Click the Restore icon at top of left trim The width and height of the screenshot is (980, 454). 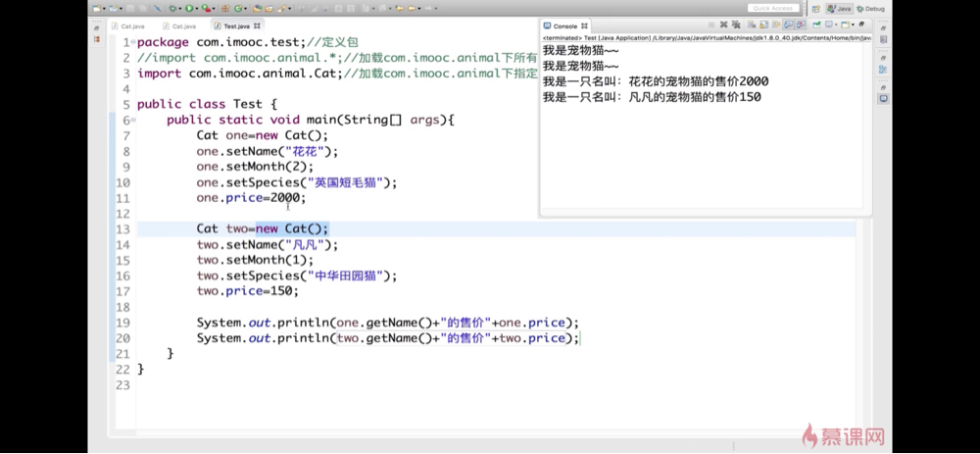point(97,28)
